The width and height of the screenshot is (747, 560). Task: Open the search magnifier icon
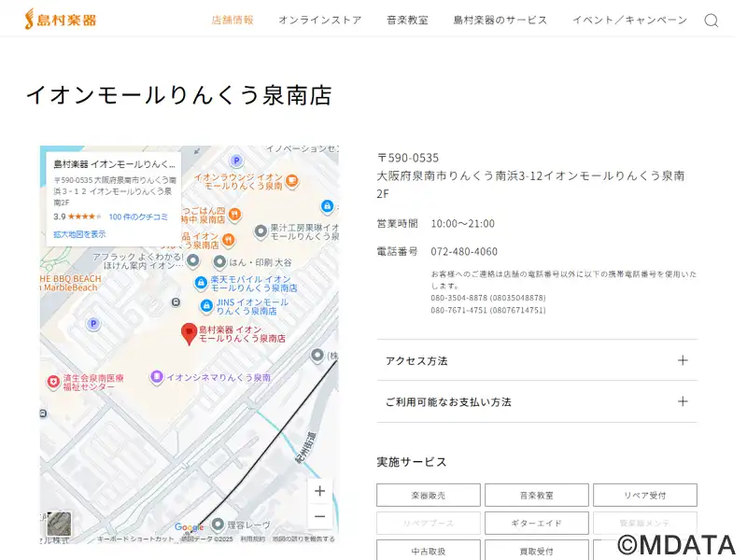(712, 21)
